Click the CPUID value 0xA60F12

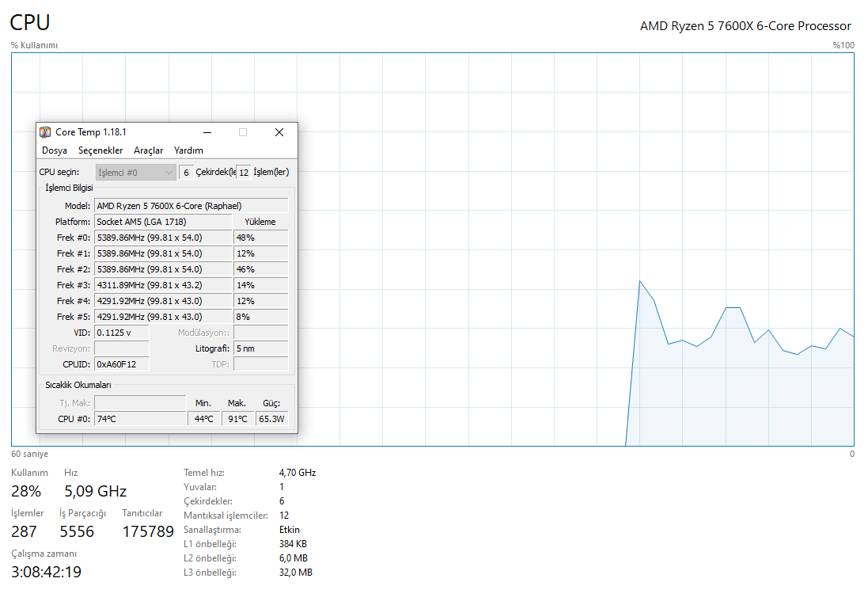tap(122, 364)
